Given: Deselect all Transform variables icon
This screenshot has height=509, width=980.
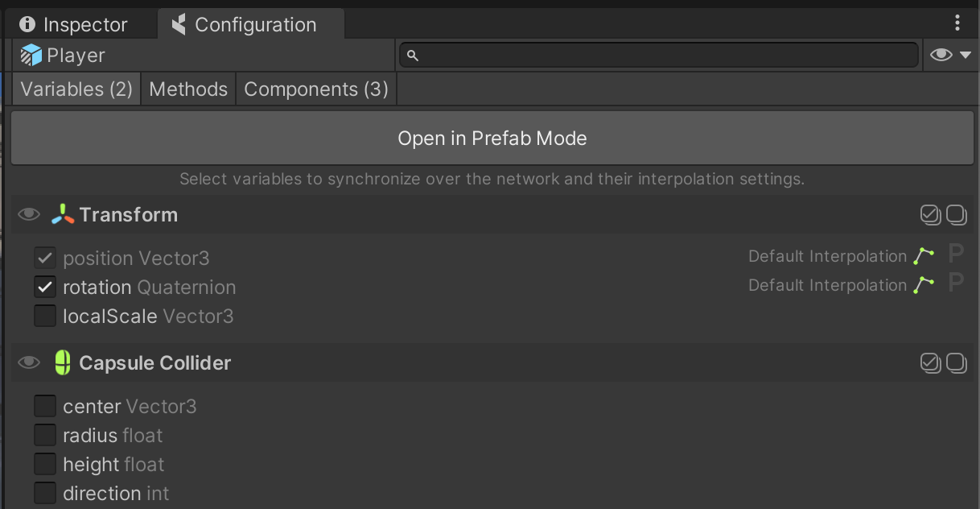Looking at the screenshot, I should pyautogui.click(x=956, y=214).
